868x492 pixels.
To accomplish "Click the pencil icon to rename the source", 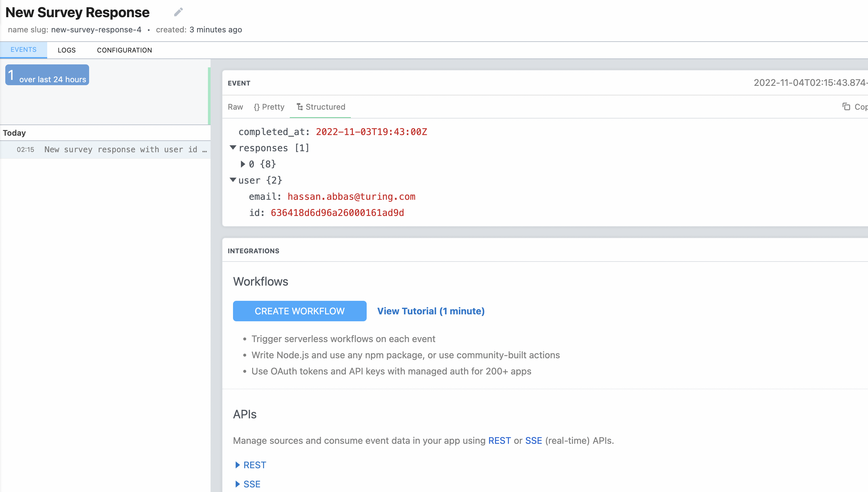I will [x=178, y=12].
